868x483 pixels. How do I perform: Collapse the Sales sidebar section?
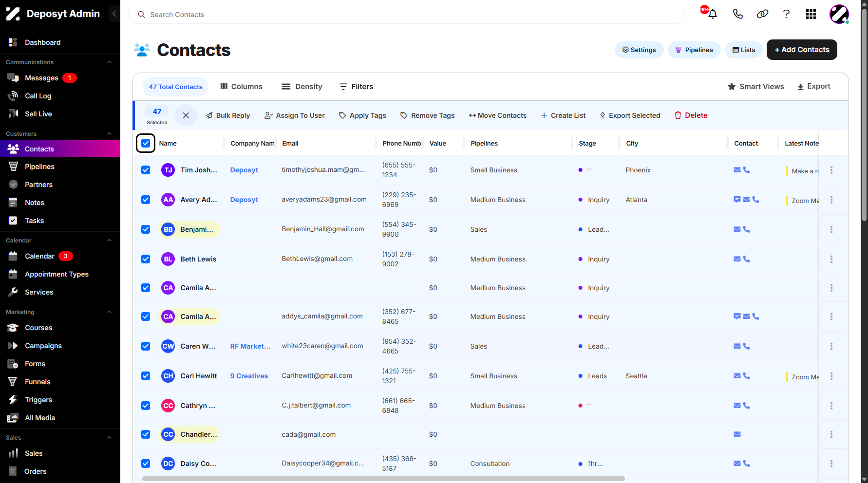[x=110, y=438]
